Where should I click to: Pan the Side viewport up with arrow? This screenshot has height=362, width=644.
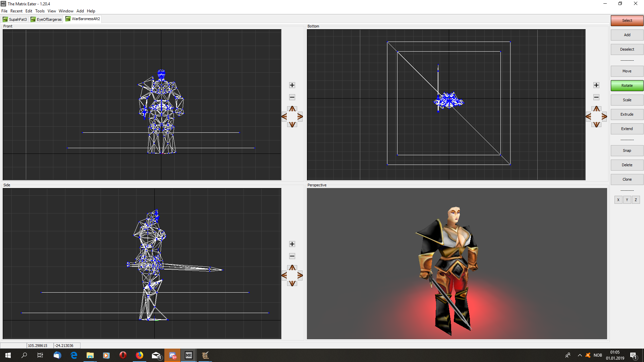click(x=292, y=267)
